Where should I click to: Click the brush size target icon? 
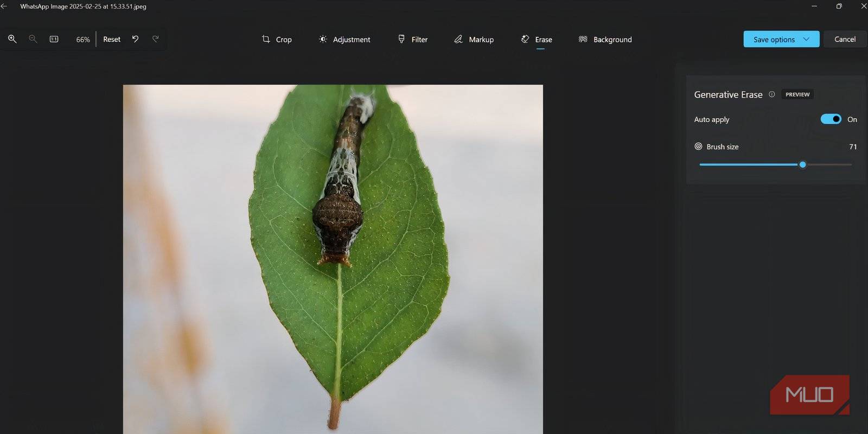pyautogui.click(x=698, y=146)
